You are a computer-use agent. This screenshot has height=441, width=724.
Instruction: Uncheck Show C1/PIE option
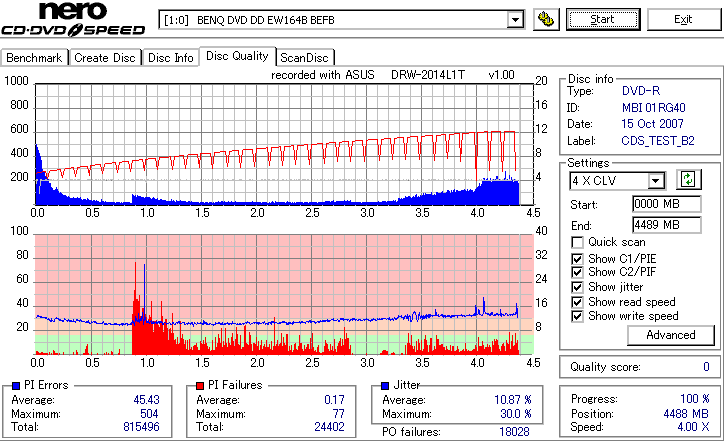point(577,259)
